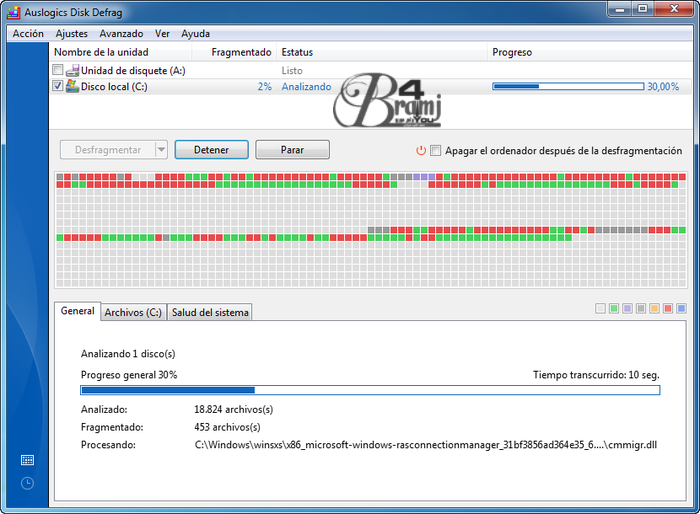The width and height of the screenshot is (700, 514).
Task: Click the orange power icon beside the shutdown option
Action: [x=421, y=150]
